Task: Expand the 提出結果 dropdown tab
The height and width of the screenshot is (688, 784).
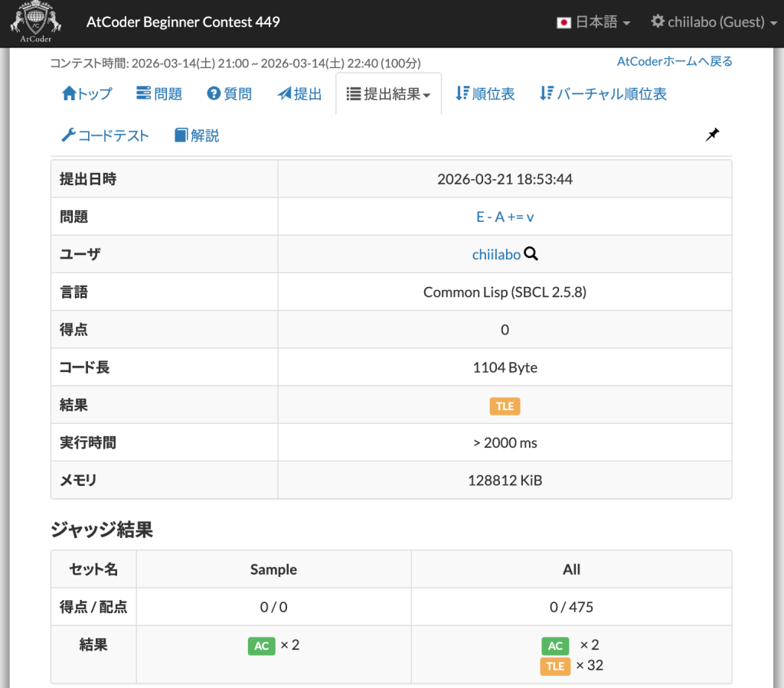Action: (388, 93)
